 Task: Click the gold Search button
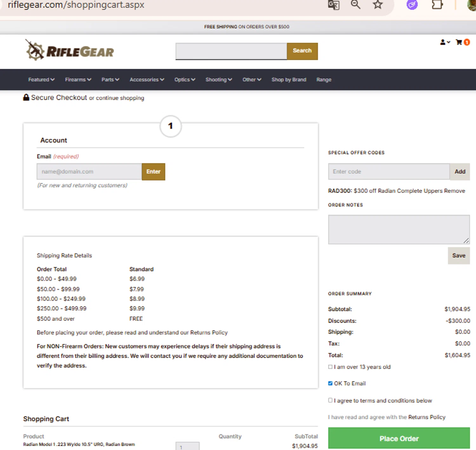(x=302, y=51)
